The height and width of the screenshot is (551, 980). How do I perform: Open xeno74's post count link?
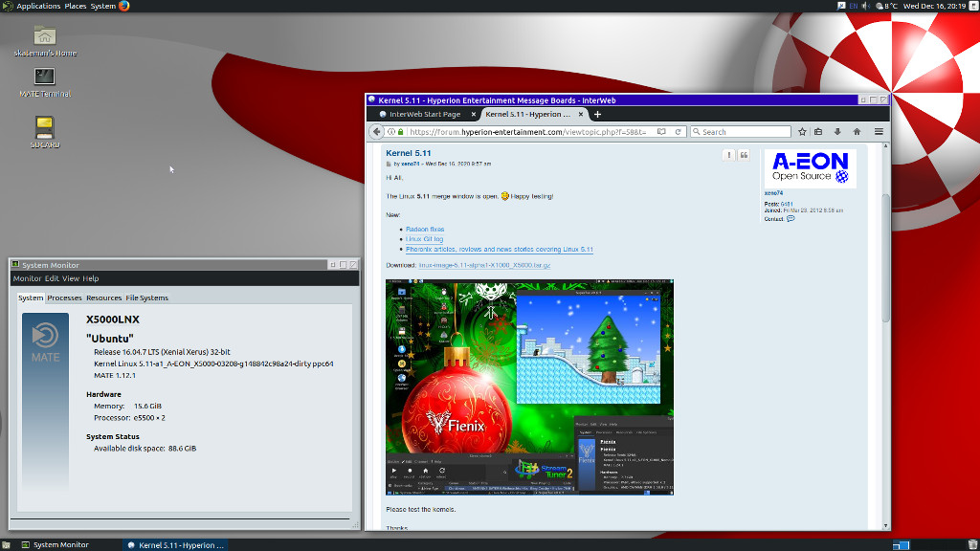pyautogui.click(x=787, y=205)
